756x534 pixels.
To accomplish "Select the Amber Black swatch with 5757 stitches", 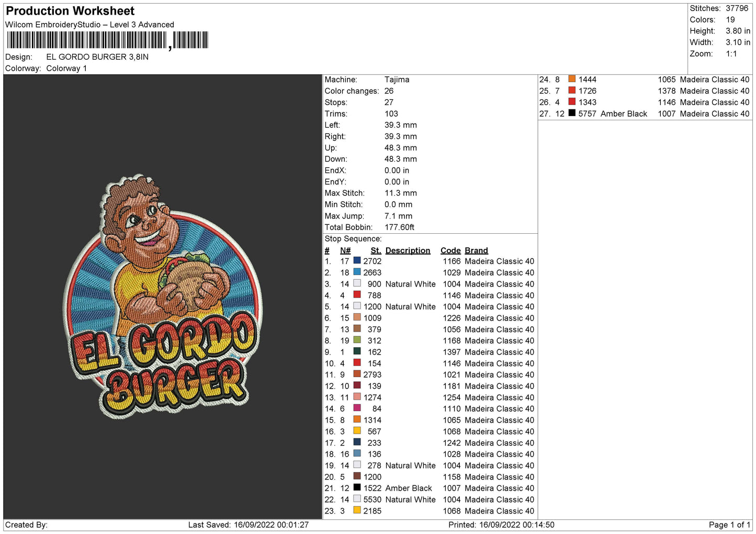I will pyautogui.click(x=572, y=113).
